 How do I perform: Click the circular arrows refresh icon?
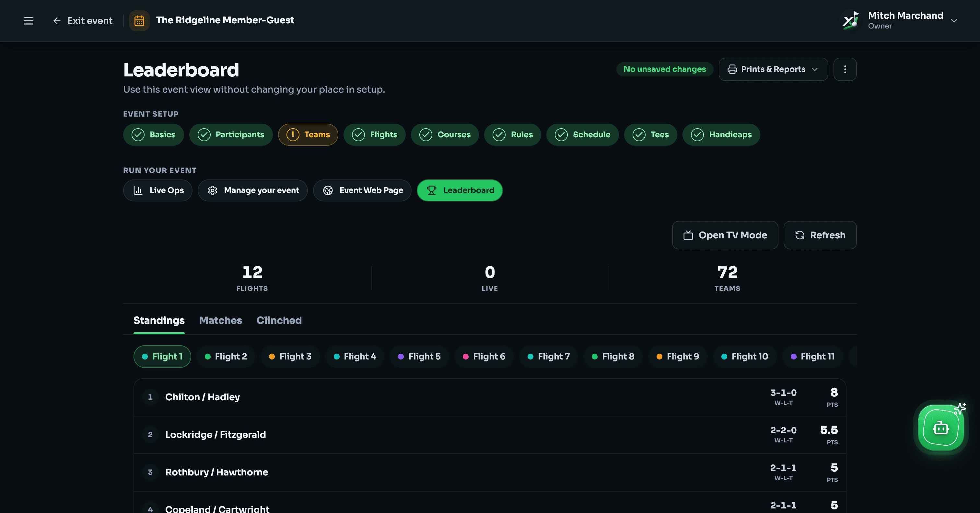[x=800, y=235]
